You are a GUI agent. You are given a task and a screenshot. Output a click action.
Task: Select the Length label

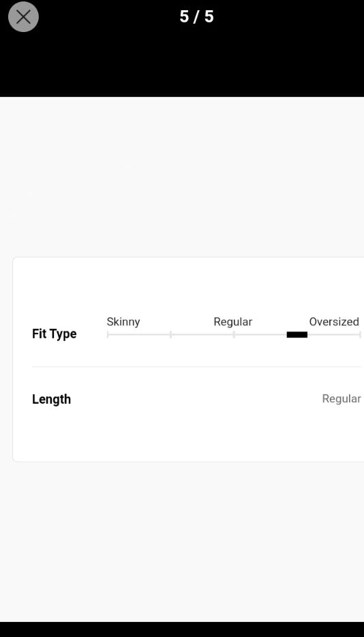(51, 400)
